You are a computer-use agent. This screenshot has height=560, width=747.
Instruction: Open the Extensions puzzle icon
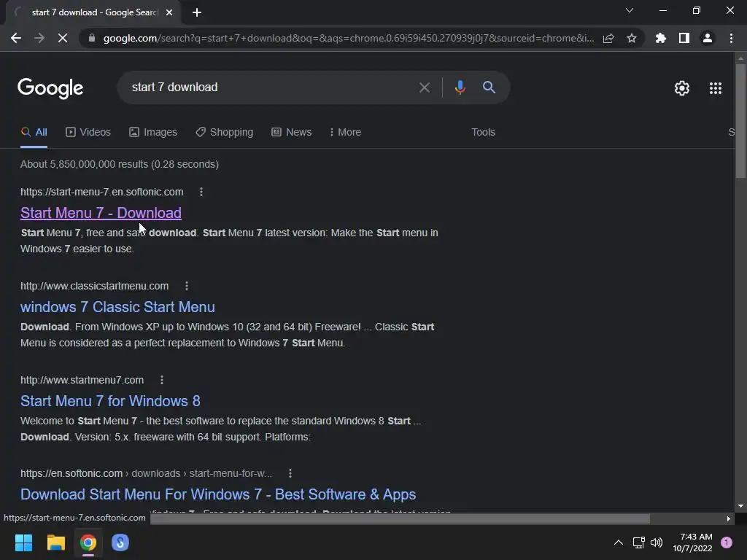point(660,38)
